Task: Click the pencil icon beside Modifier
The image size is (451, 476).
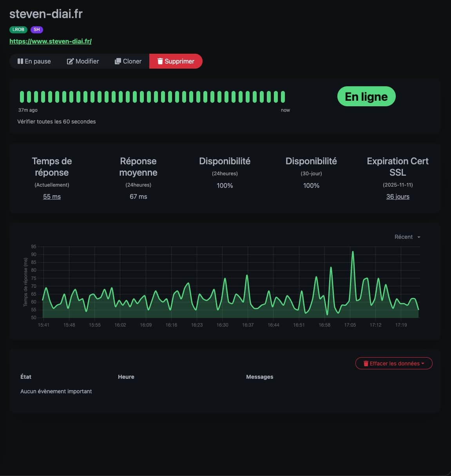Action: pos(70,61)
